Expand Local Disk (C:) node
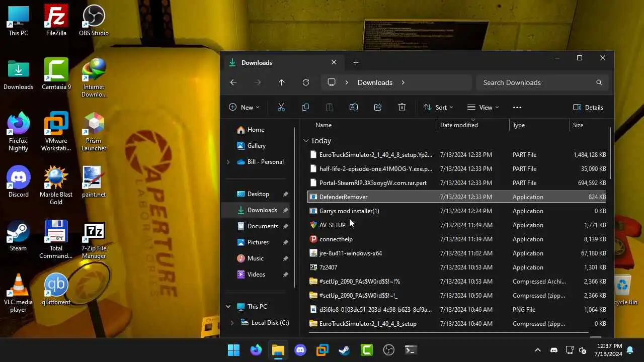 click(x=232, y=323)
